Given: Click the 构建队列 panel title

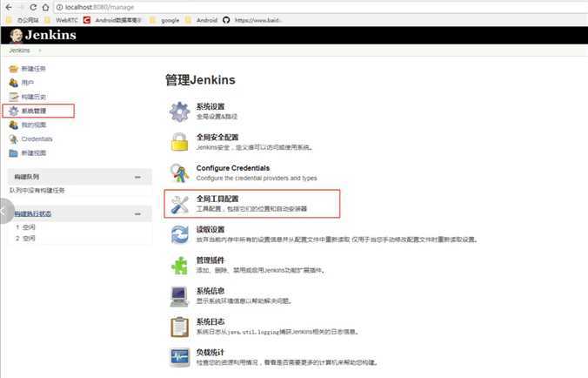Looking at the screenshot, I should coord(26,177).
